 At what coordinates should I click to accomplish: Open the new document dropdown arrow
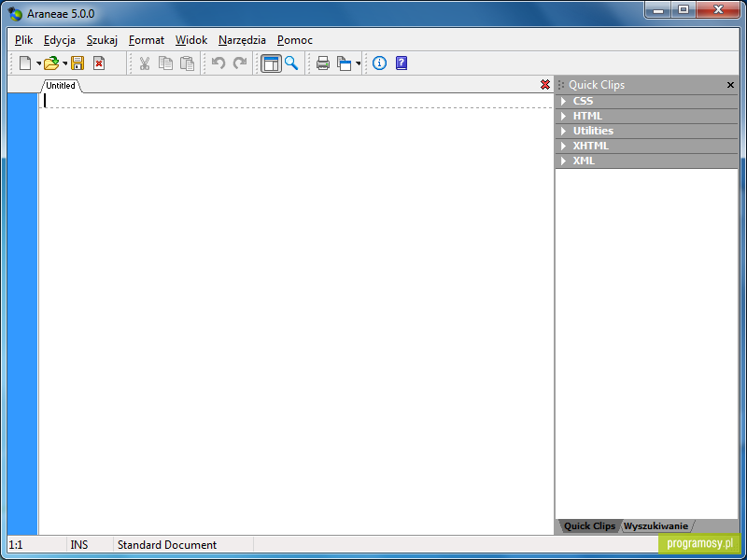pos(38,63)
